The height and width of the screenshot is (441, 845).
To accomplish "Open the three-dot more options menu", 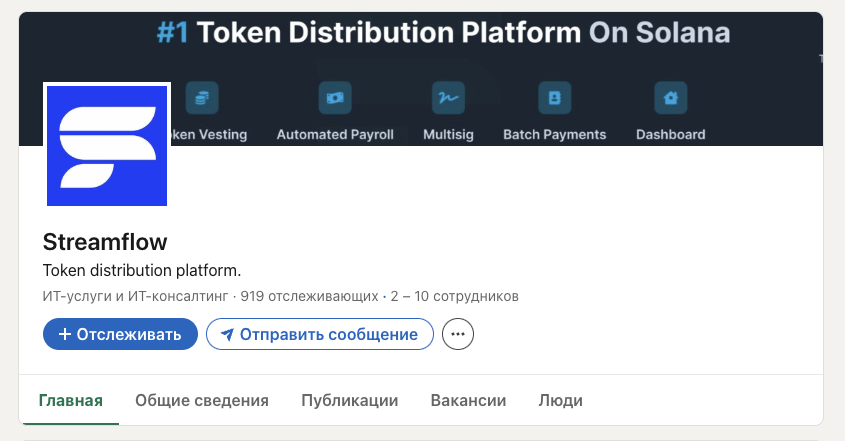I will (458, 334).
